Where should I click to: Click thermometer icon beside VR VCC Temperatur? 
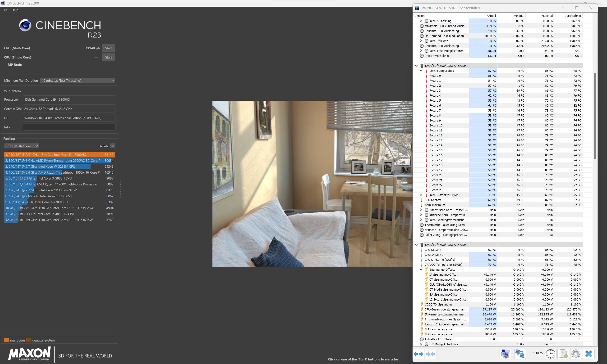pos(422,265)
